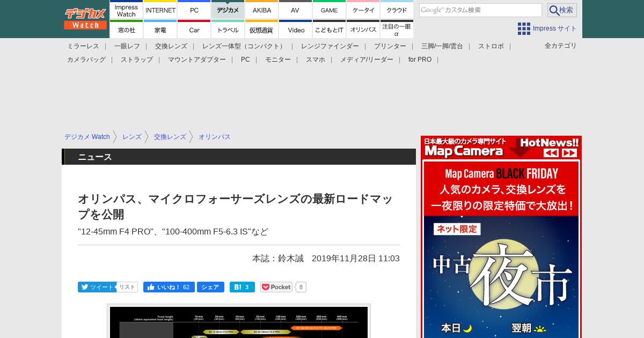This screenshot has width=644, height=338.
Task: Open the Video nav tab
Action: [x=295, y=30]
